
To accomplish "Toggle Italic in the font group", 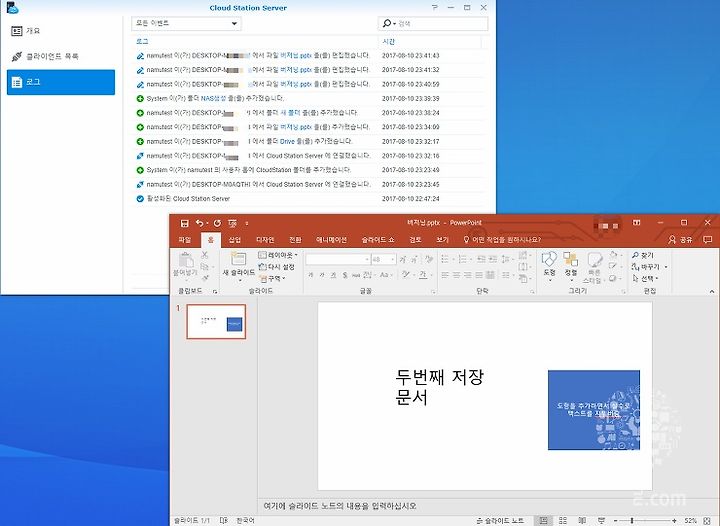I will tap(322, 274).
